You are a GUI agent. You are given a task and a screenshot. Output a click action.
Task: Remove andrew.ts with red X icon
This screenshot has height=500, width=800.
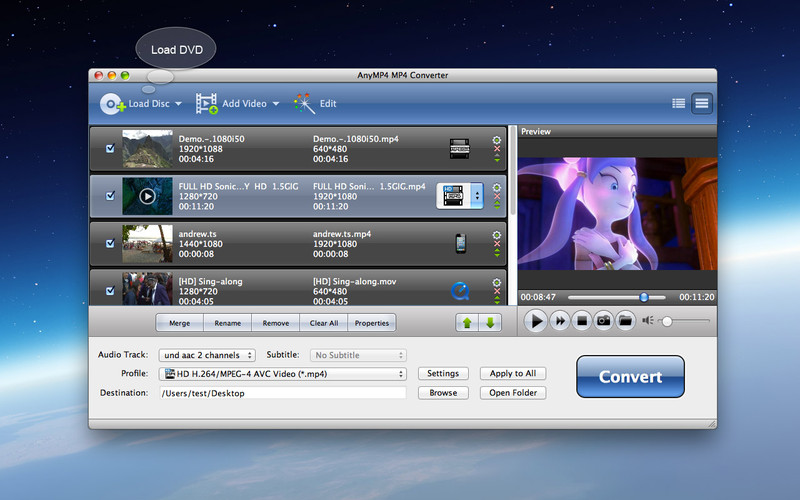[497, 244]
